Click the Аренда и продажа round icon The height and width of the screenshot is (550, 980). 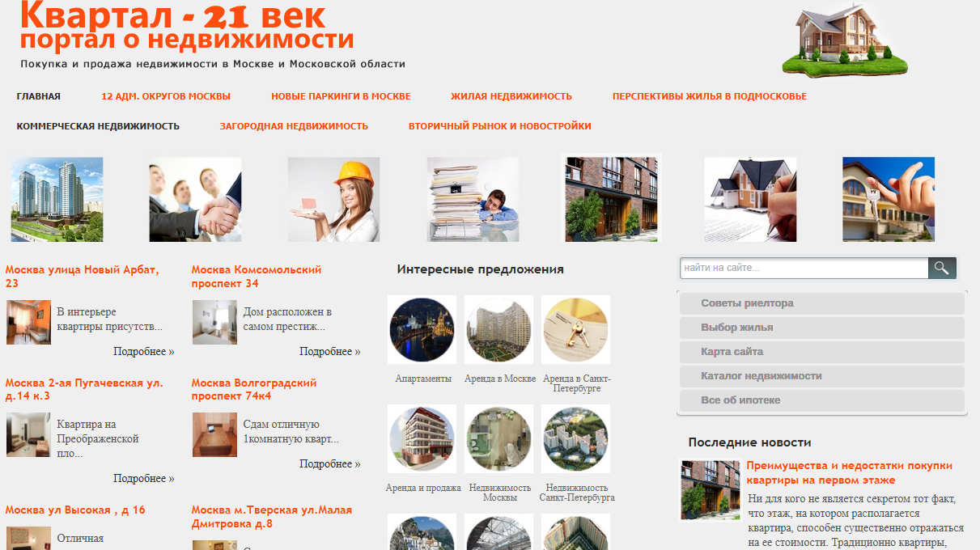[422, 438]
